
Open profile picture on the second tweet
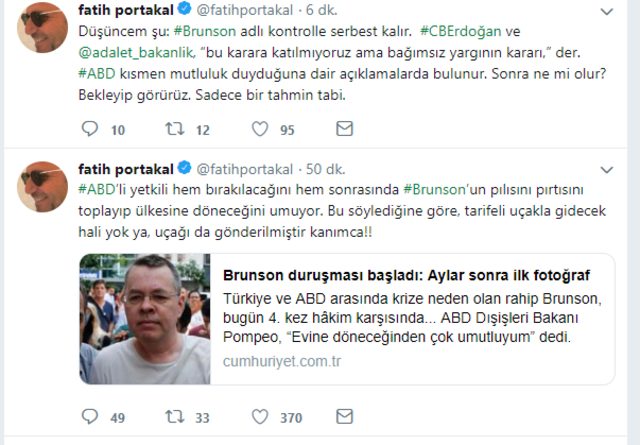[x=42, y=187]
